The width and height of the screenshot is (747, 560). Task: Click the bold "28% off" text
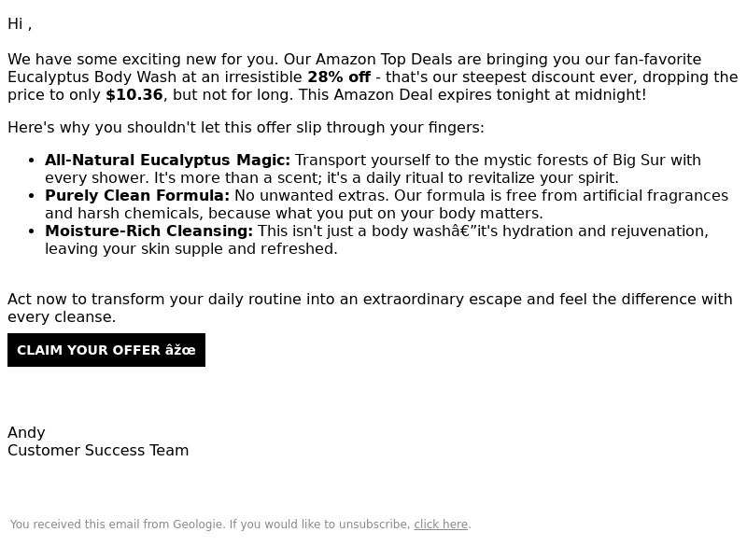point(339,77)
